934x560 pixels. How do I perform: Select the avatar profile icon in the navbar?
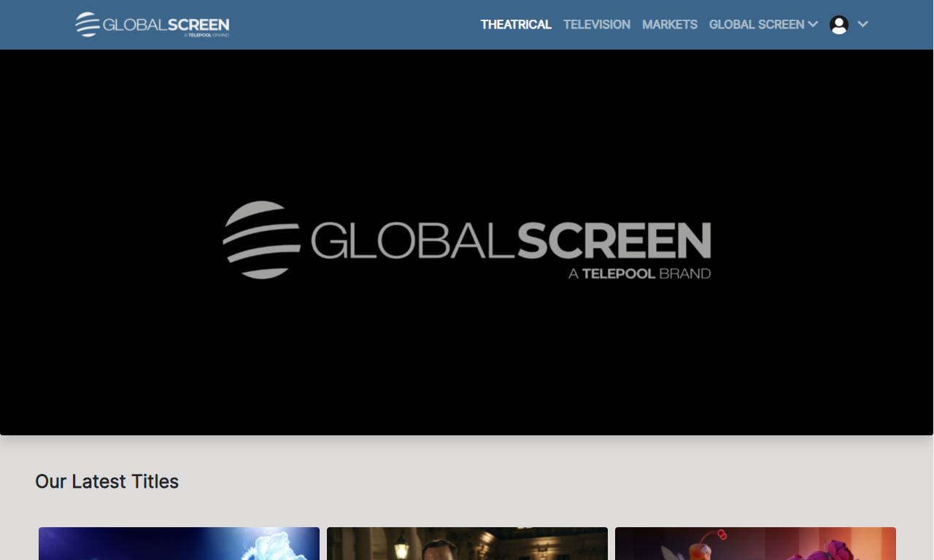pos(838,24)
